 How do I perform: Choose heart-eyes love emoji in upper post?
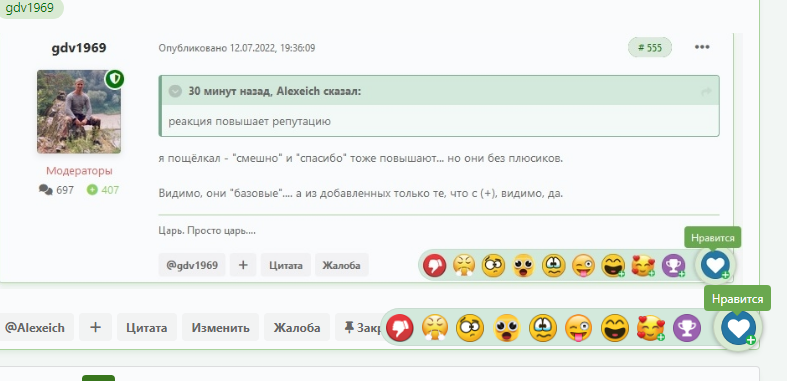[x=643, y=266]
